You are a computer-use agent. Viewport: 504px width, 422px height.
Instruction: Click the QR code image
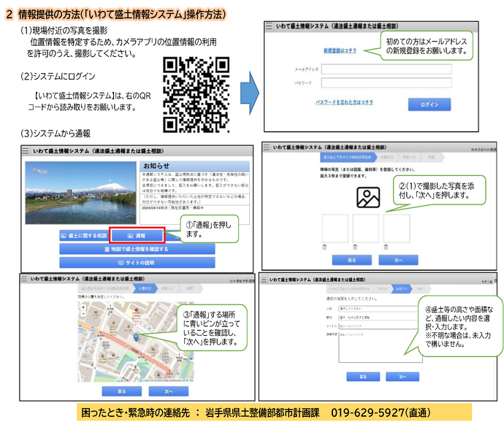[196, 94]
